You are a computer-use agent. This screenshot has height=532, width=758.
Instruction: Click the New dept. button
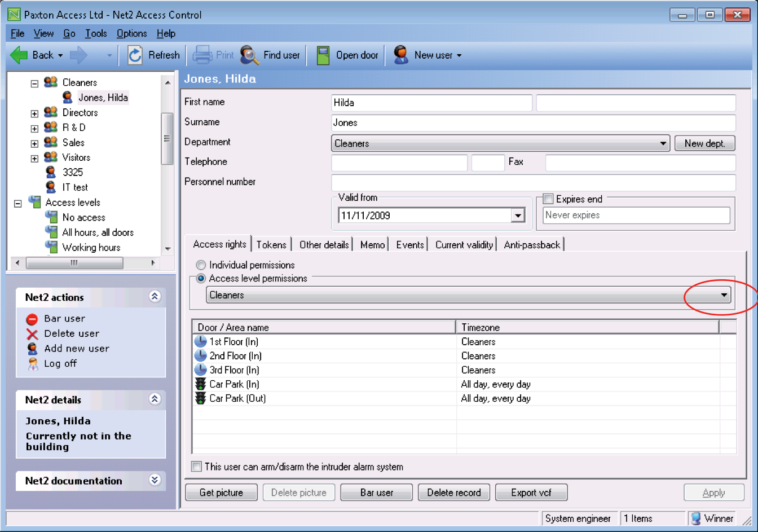tap(704, 143)
